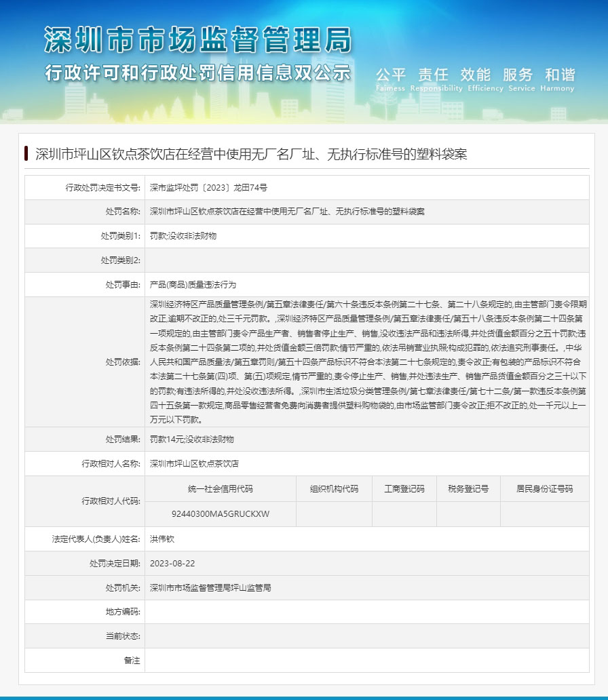Click the case name value in 处罚名称 row
This screenshot has height=700, width=608.
(287, 212)
